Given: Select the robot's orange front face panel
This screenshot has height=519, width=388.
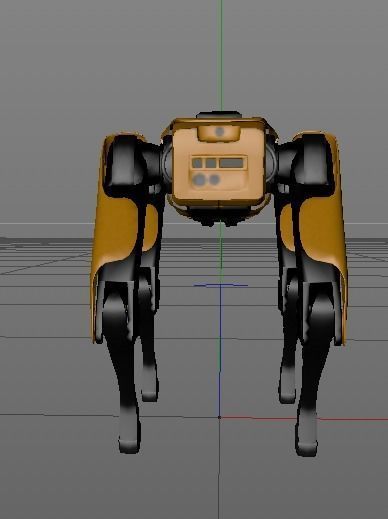Looking at the screenshot, I should click(x=219, y=163).
